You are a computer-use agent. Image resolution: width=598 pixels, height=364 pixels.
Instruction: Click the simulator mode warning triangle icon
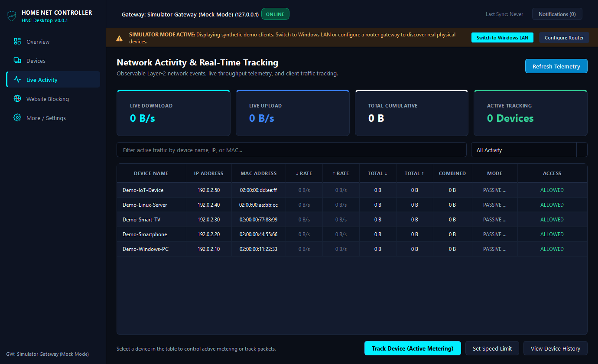pos(119,38)
